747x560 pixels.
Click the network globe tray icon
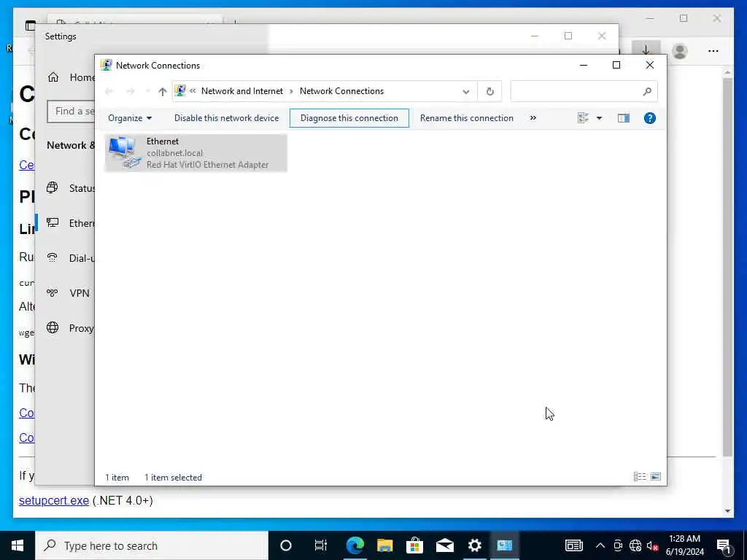point(635,545)
